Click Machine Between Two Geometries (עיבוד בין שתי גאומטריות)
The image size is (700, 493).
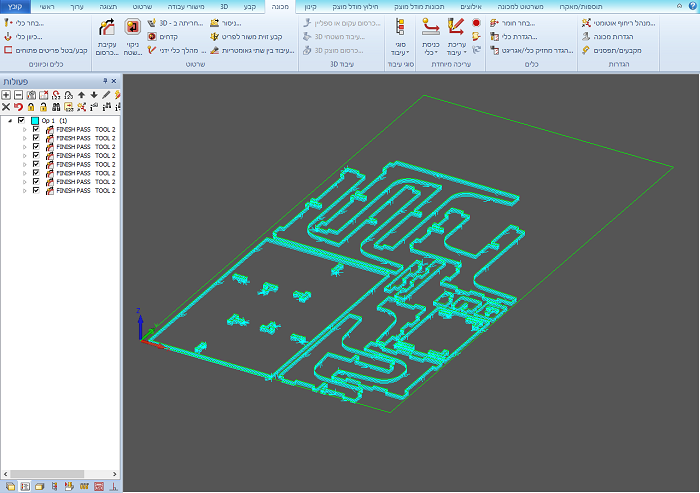[x=252, y=50]
